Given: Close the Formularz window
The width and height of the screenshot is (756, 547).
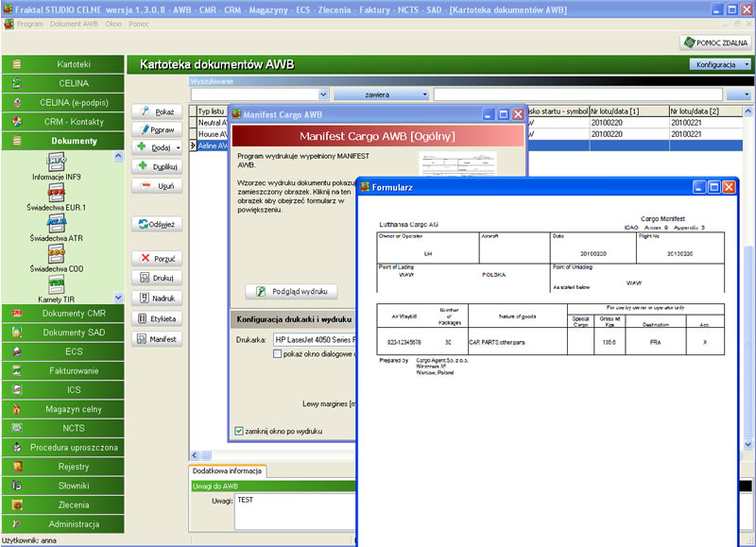Looking at the screenshot, I should click(x=729, y=187).
